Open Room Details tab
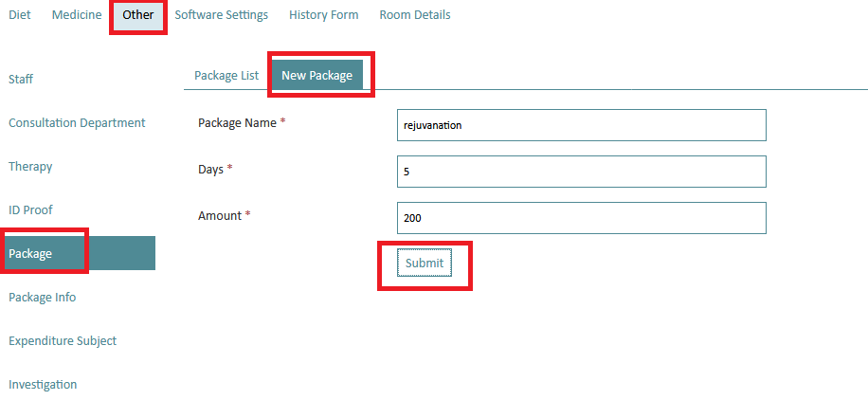This screenshot has height=400, width=868. (x=415, y=15)
